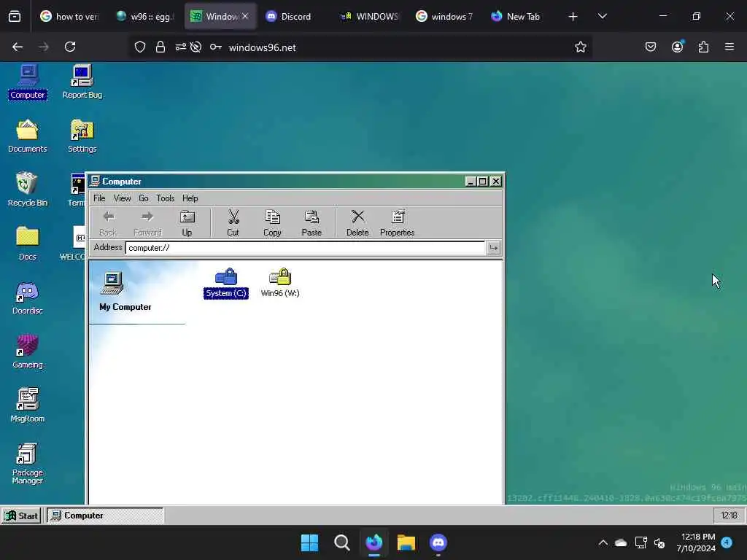Open the browser hamburger menu
Screen dimensions: 747x560
point(729,47)
